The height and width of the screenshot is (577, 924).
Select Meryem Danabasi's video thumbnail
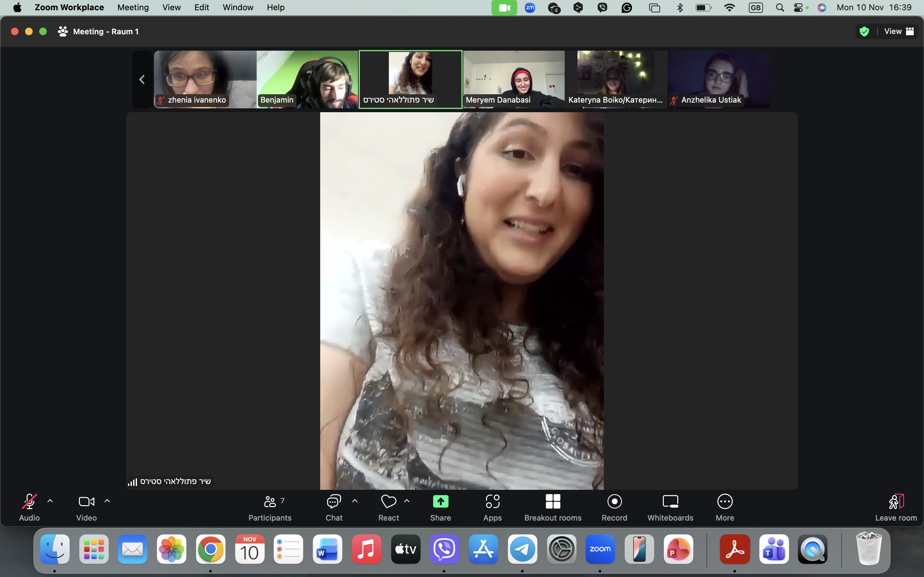[x=514, y=79]
